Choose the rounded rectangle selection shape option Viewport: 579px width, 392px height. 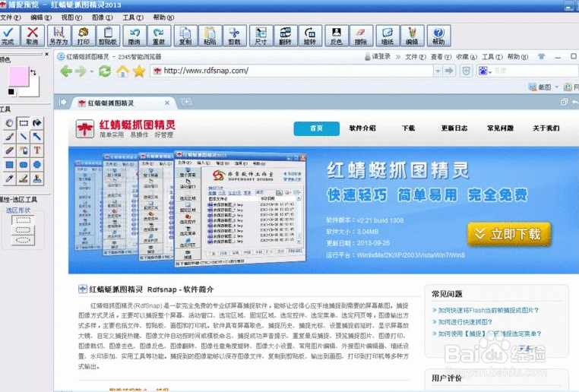click(x=23, y=230)
